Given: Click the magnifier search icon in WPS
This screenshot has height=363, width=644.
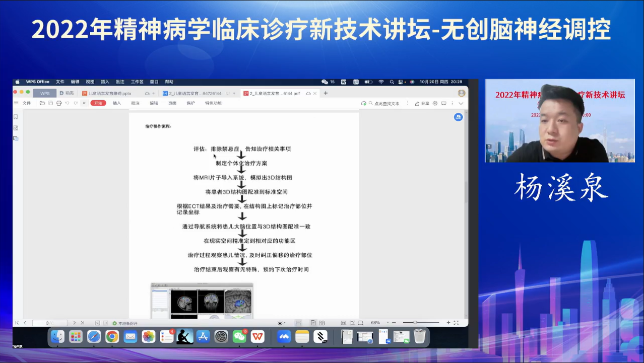Looking at the screenshot, I should coord(370,103).
